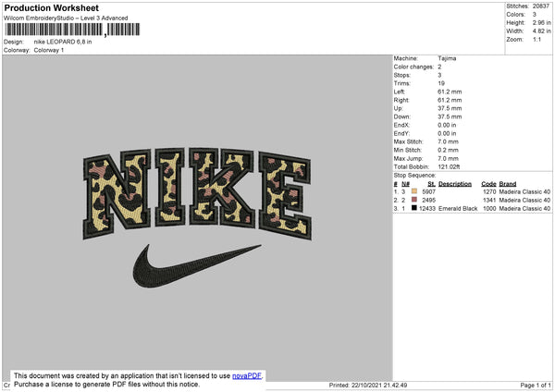555x392 pixels.
Task: Select the black thread color swatch
Action: click(x=414, y=208)
